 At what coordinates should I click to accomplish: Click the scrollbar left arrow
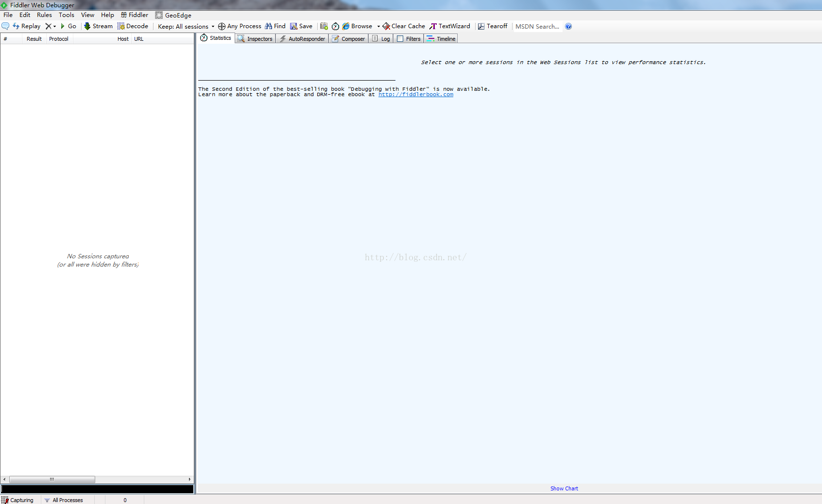pos(4,479)
